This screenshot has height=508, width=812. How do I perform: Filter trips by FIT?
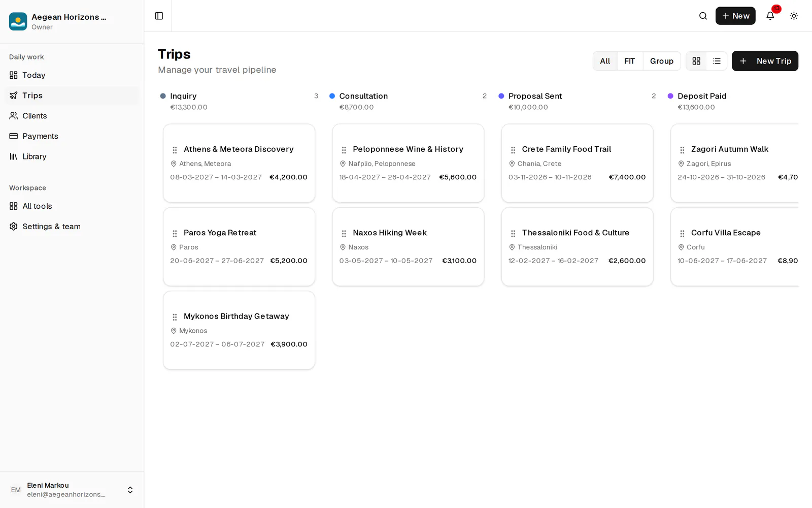click(629, 61)
